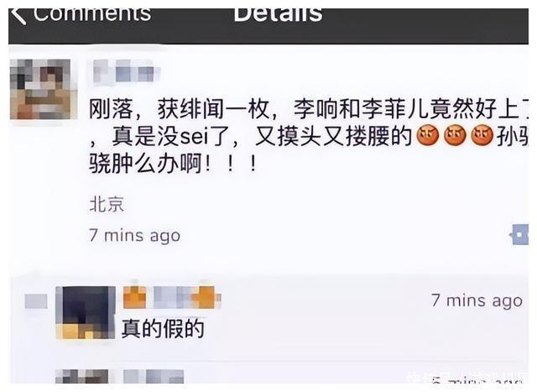This screenshot has height=392, width=537.
Task: Tap the gray comment bubble icon
Action: pos(36,301)
